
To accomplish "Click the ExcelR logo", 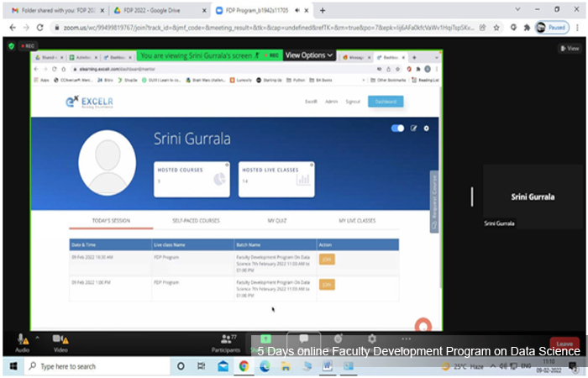I will [x=89, y=102].
